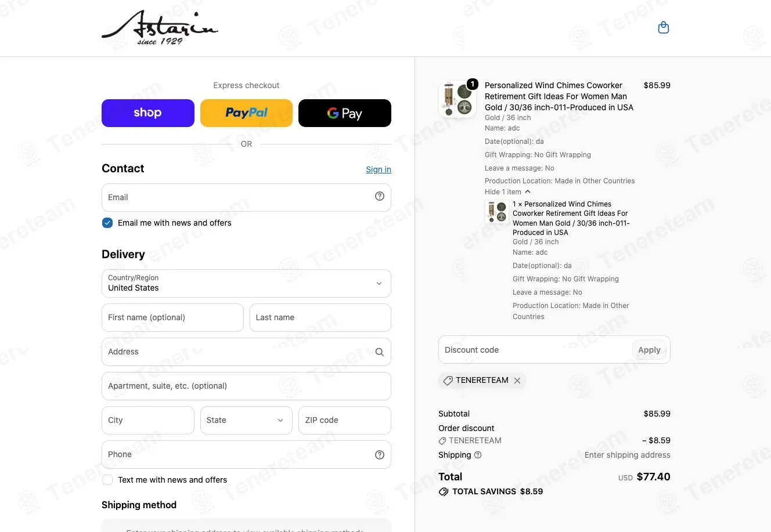Viewport: 771px width, 532px height.
Task: Collapse the Hide 1 item expander
Action: (x=508, y=192)
